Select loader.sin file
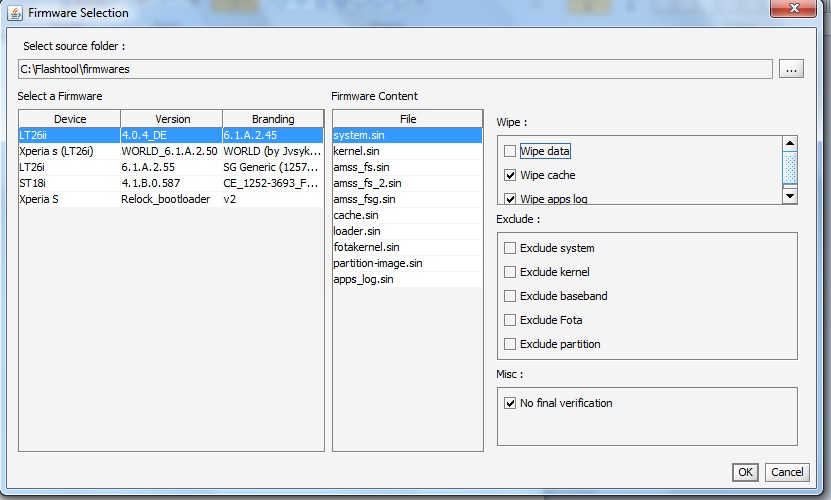Viewport: 831px width, 500px height. (x=408, y=231)
